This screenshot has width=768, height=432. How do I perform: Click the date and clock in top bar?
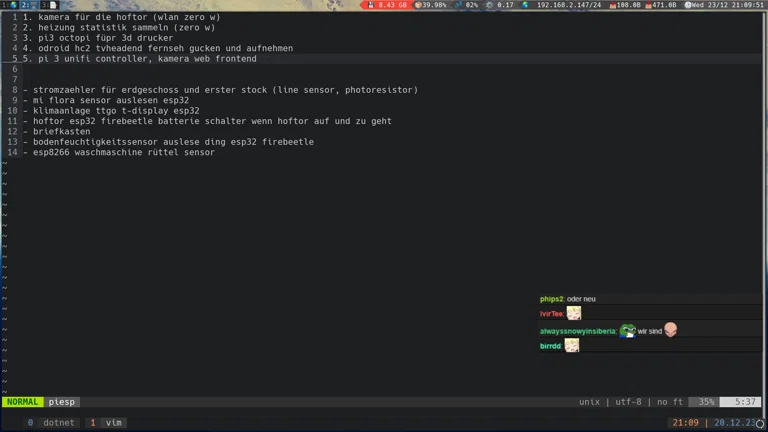point(729,5)
